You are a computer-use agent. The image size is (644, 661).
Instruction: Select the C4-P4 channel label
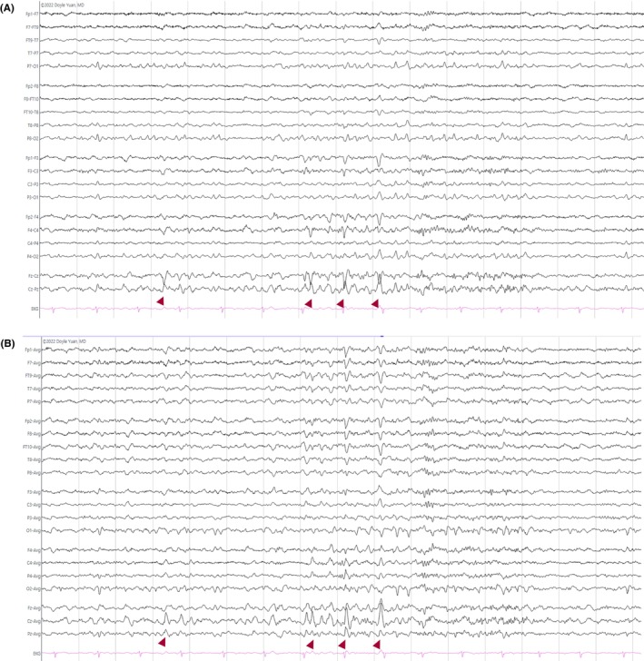pos(33,243)
